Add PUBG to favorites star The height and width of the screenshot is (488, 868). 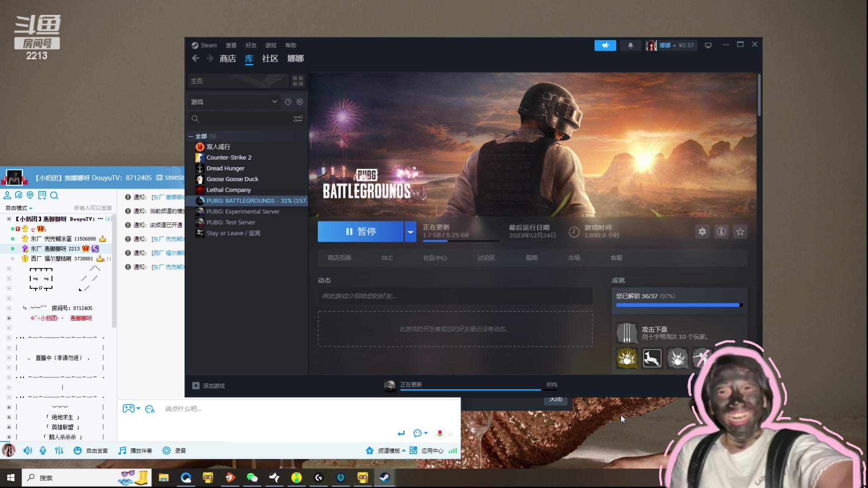tap(740, 231)
